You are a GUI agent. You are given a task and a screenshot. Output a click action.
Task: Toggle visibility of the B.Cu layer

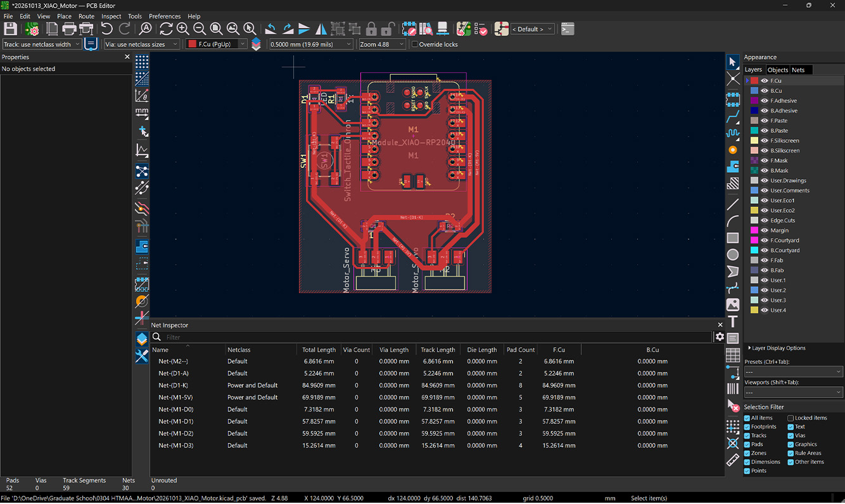point(764,91)
